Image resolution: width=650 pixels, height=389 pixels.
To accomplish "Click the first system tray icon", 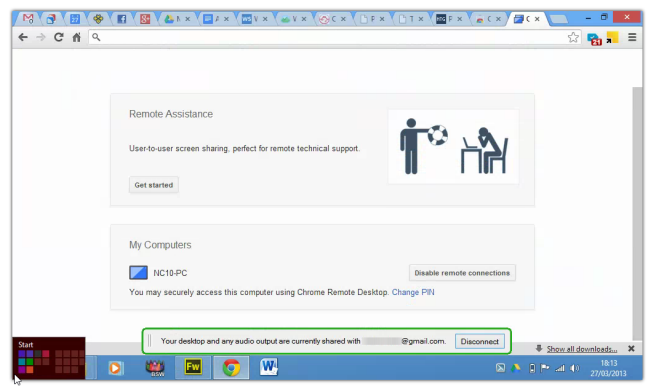I will (500, 368).
